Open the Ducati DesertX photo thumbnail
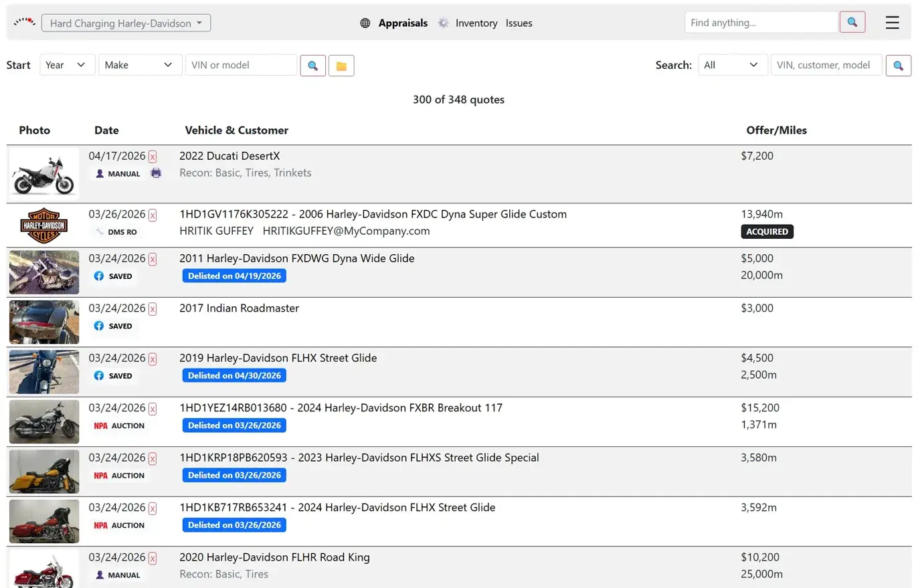This screenshot has height=588, width=918. 44,173
